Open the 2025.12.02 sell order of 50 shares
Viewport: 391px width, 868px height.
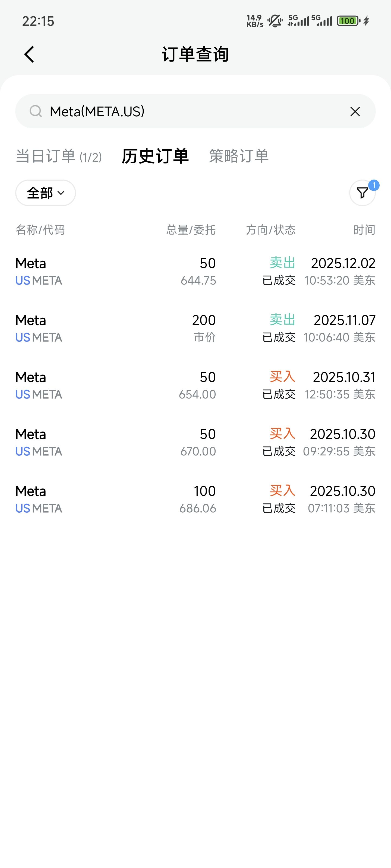coord(195,271)
